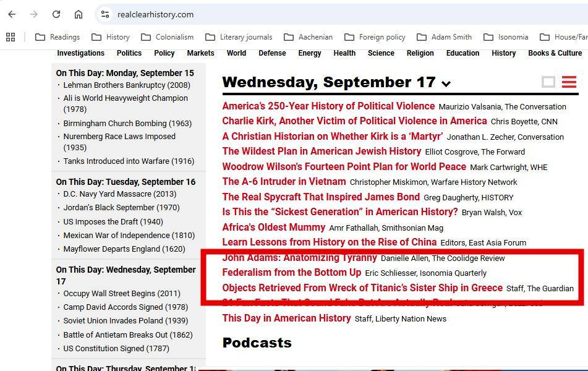Open Tanks Introduced into Warfare (1916) entry
This screenshot has width=588, height=371.
point(129,161)
